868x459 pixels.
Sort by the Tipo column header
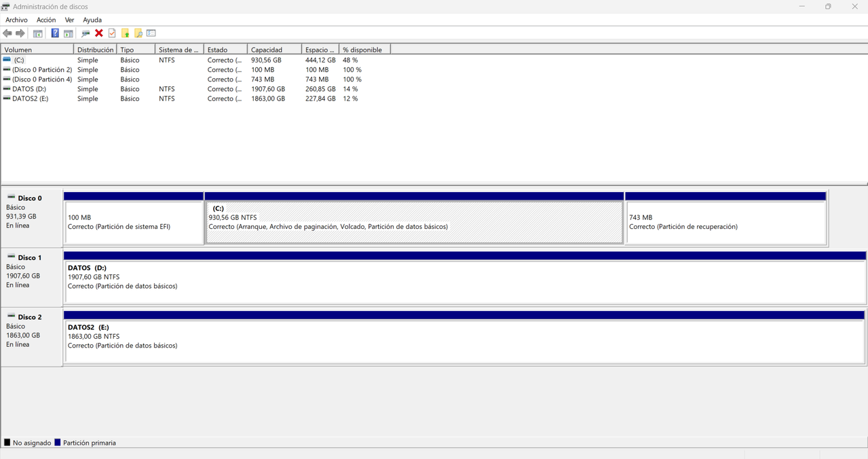[x=136, y=50]
